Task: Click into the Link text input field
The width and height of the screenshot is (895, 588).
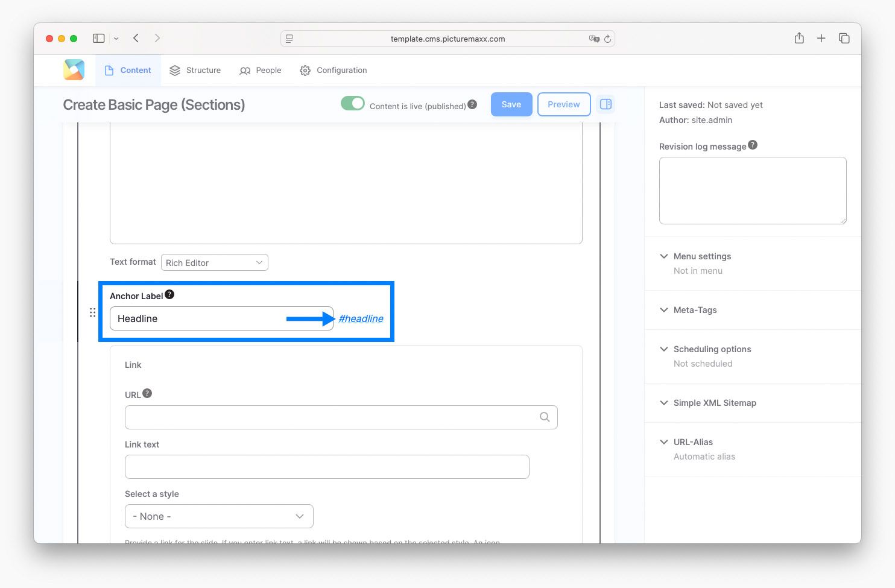Action: click(x=327, y=467)
